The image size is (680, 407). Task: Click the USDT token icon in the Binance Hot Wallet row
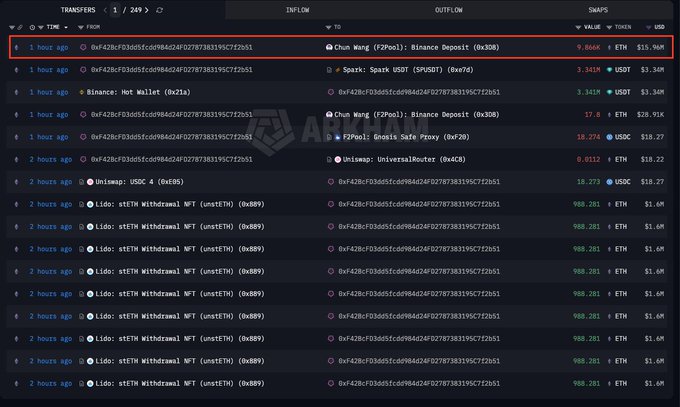609,92
